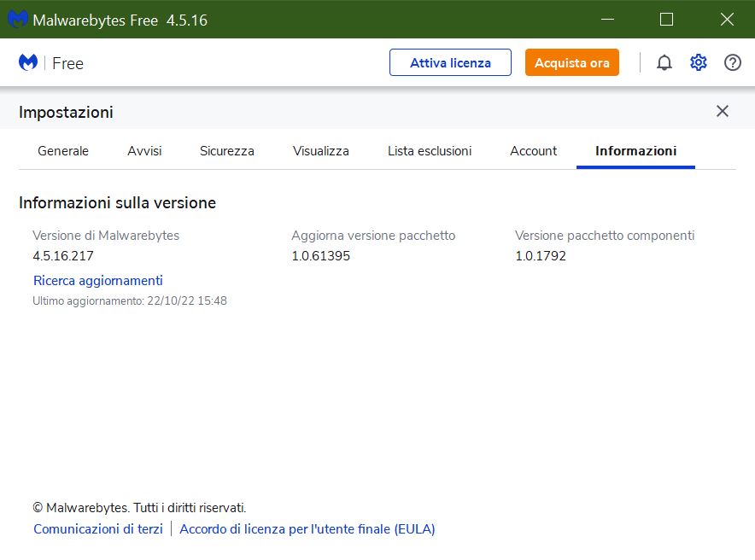Click the Versione di Malwarebytes label
The height and width of the screenshot is (560, 755).
pyautogui.click(x=106, y=236)
